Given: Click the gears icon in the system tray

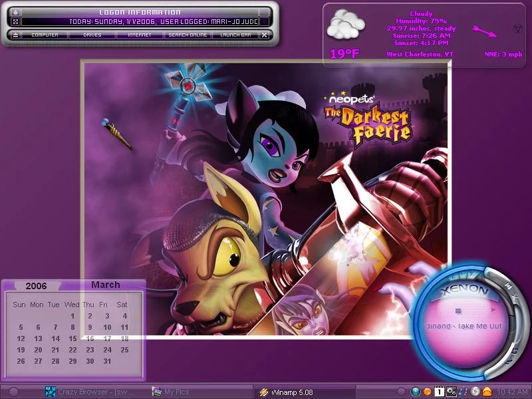Looking at the screenshot, I should (x=451, y=392).
